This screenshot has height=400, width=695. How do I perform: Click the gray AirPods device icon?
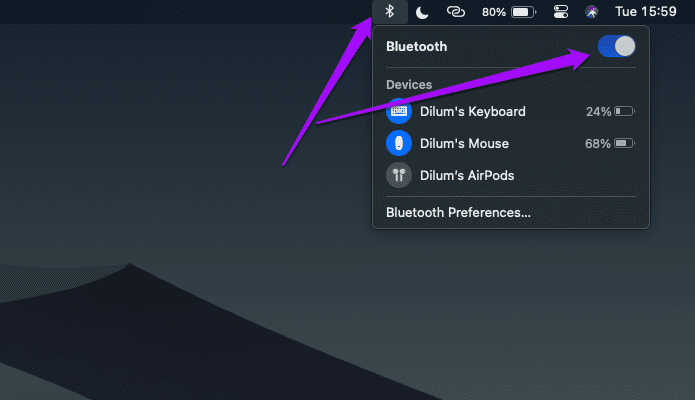click(399, 175)
